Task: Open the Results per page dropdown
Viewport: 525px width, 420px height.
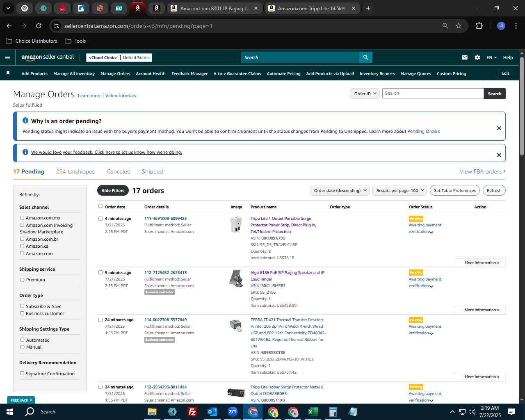Action: [399, 190]
